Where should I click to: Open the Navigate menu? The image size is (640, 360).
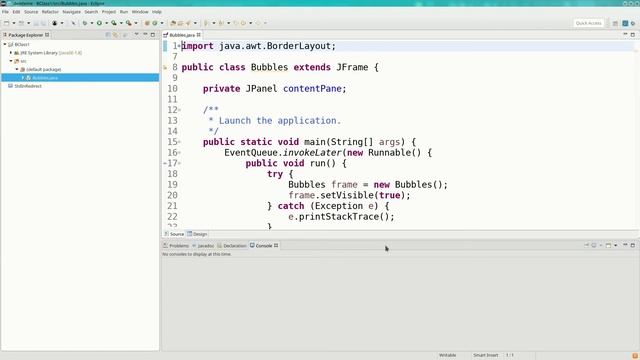pos(71,12)
